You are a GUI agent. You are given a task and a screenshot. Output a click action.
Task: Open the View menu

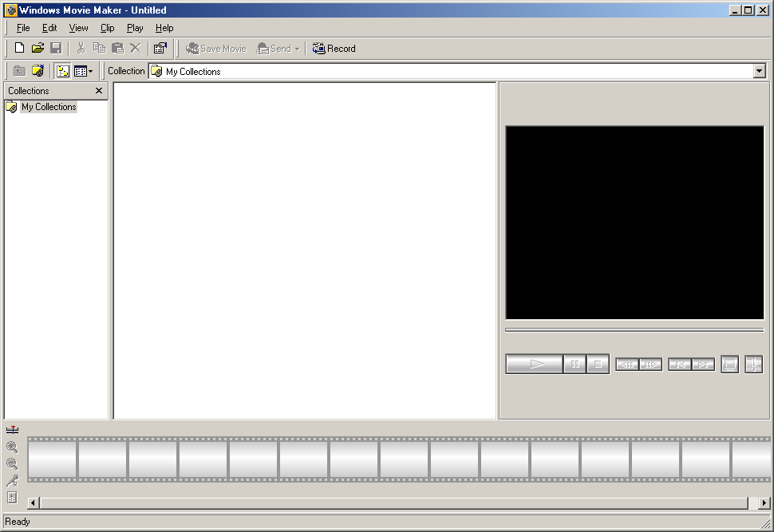(x=78, y=28)
